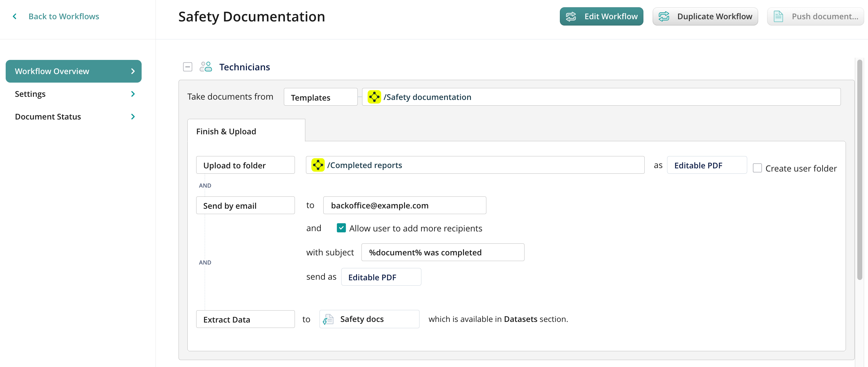The image size is (868, 367).
Task: Open the Upload format Editable PDF dropdown
Action: 707,165
